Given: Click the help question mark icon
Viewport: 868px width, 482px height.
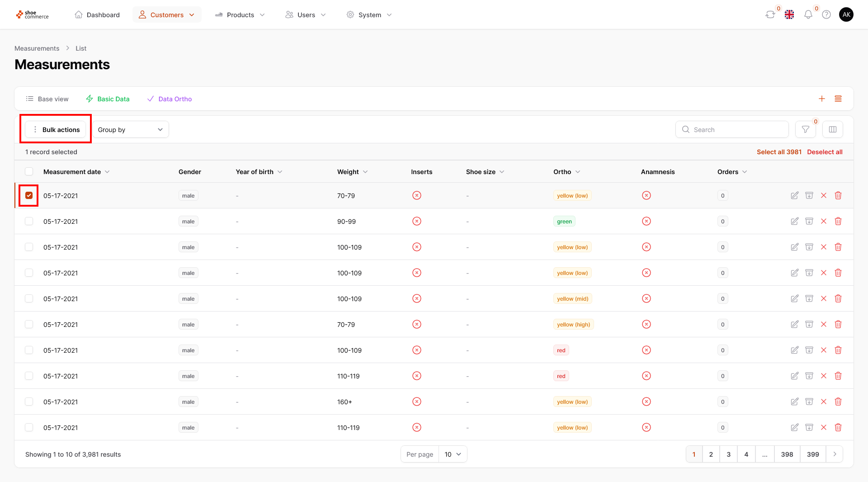Looking at the screenshot, I should point(826,15).
